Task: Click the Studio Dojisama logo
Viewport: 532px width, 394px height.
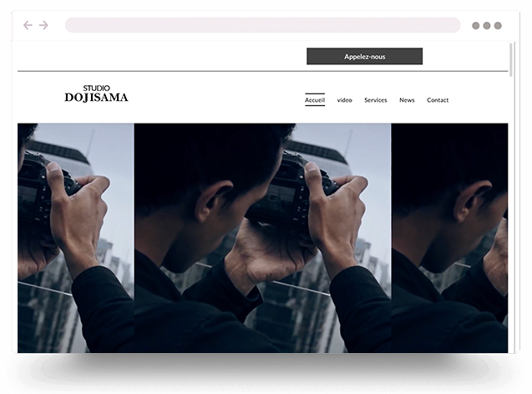Action: click(x=96, y=94)
